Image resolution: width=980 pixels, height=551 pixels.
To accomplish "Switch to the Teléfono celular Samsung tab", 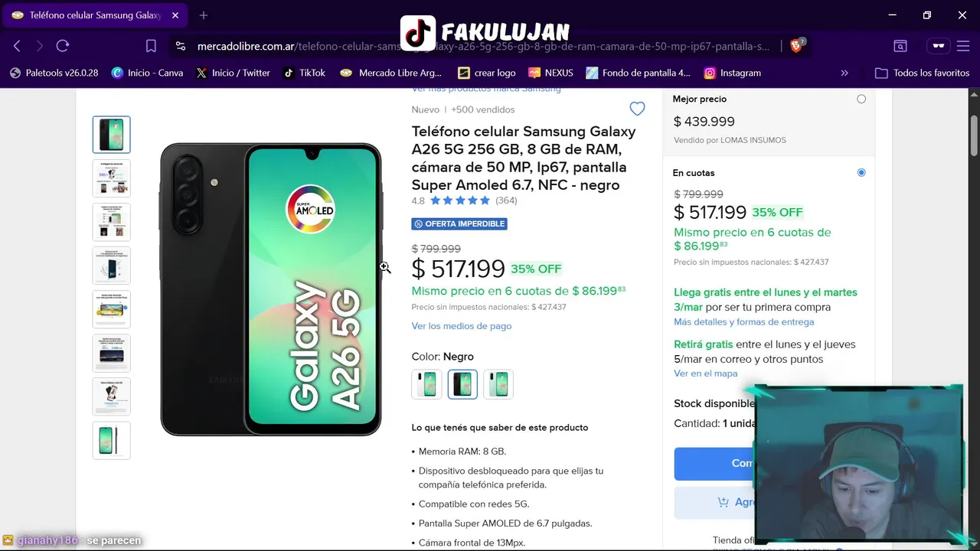I will [x=95, y=15].
